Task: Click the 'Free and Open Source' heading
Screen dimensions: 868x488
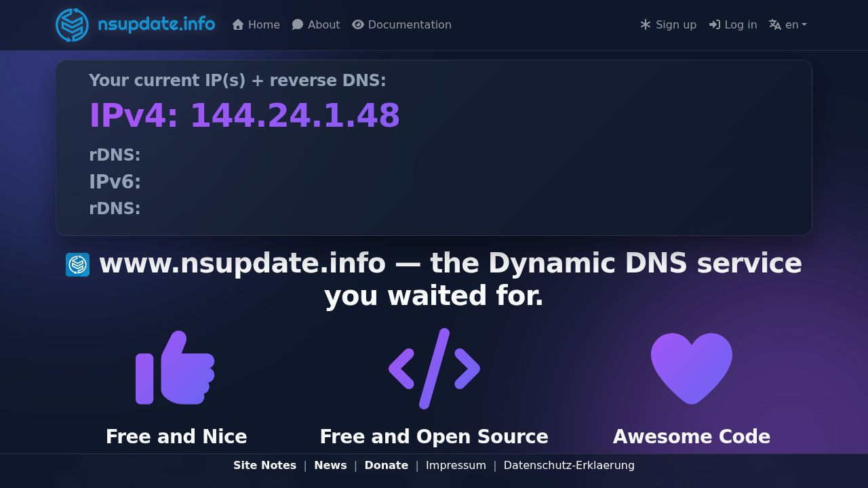Action: coord(434,436)
